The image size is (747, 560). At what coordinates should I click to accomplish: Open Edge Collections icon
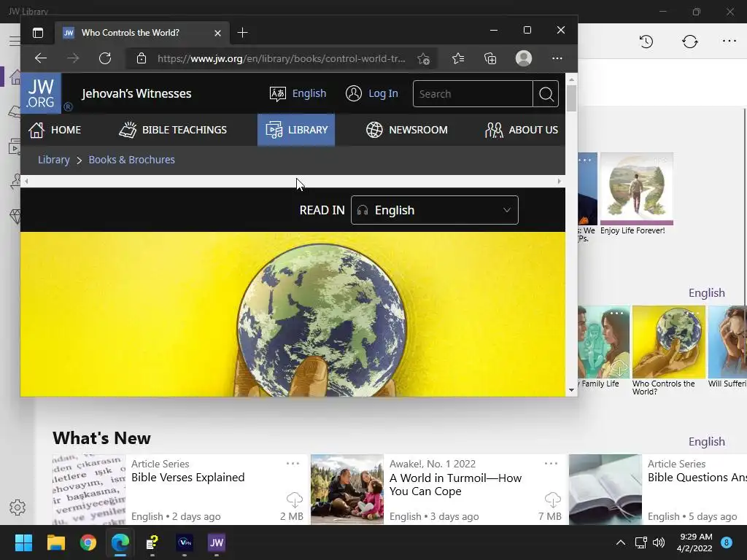click(490, 58)
